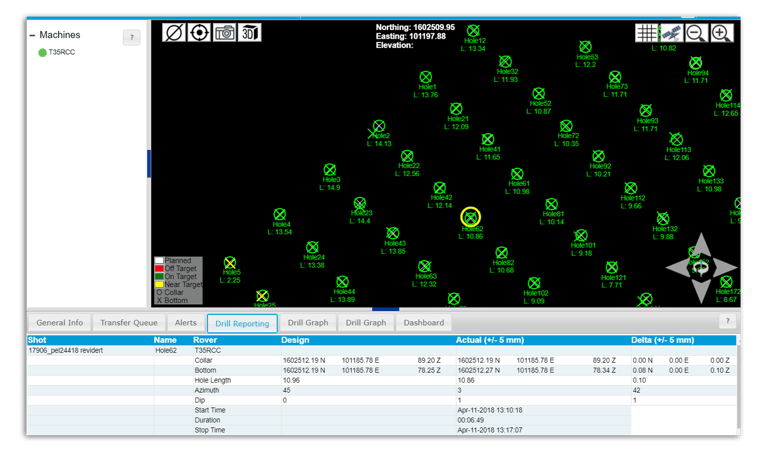
Task: Click shot name 17906_pel24418 revidert
Action: [66, 351]
